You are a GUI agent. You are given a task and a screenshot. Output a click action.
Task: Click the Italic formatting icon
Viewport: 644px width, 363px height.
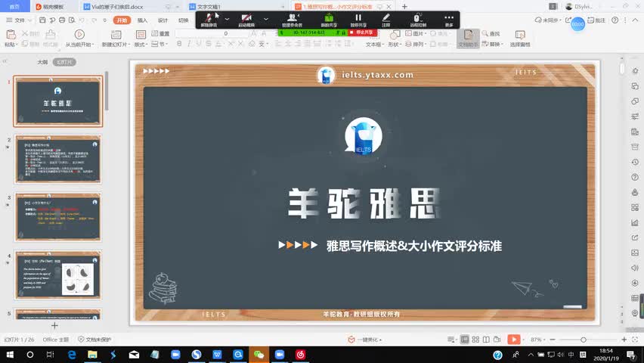click(189, 44)
